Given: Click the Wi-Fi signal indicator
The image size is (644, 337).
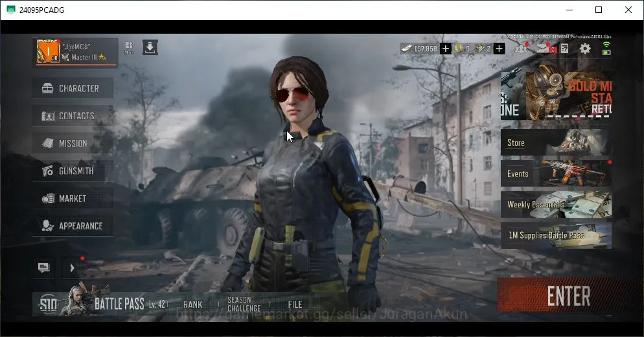Looking at the screenshot, I should point(606,44).
